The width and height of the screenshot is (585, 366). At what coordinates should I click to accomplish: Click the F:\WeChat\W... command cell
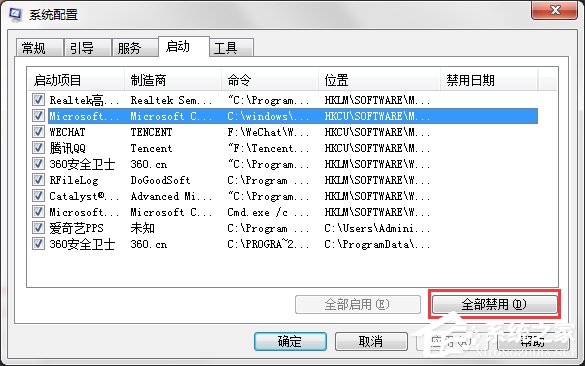pos(268,132)
